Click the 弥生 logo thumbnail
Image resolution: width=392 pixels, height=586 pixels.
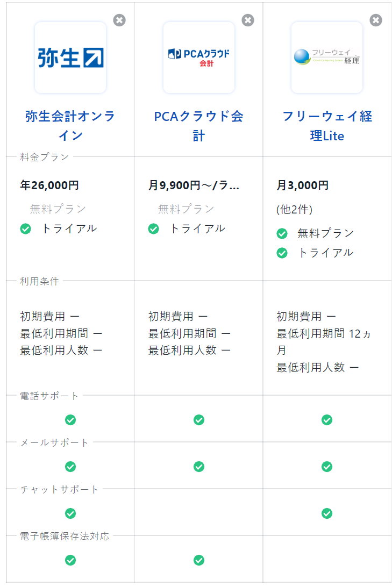pyautogui.click(x=70, y=58)
